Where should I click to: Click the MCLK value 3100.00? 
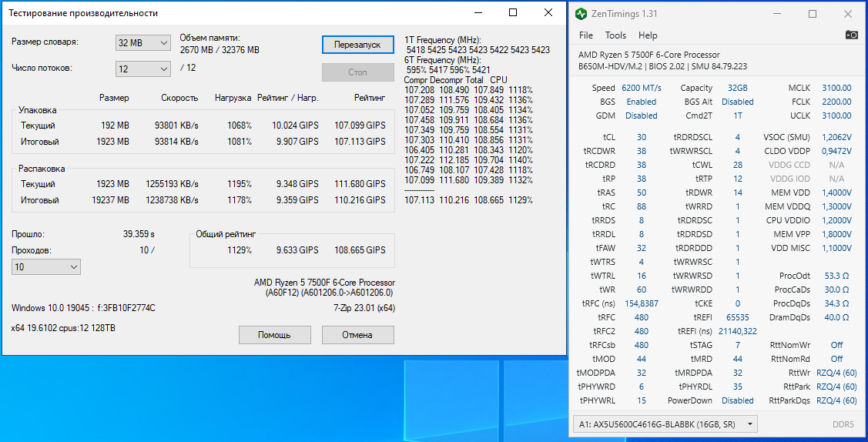[x=836, y=88]
